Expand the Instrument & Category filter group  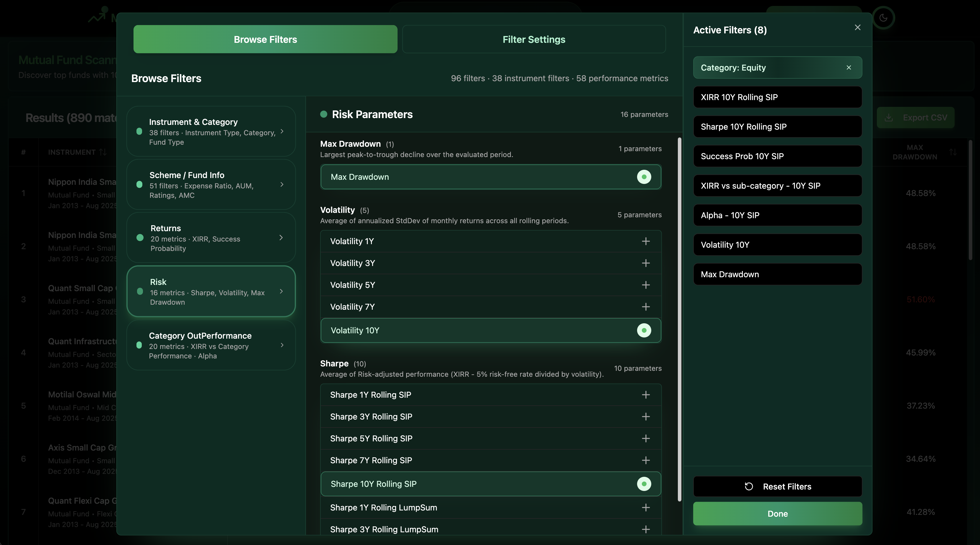pos(282,131)
